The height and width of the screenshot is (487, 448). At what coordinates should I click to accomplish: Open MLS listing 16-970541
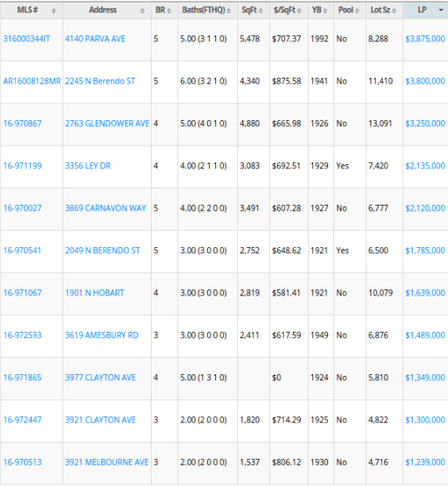[22, 251]
